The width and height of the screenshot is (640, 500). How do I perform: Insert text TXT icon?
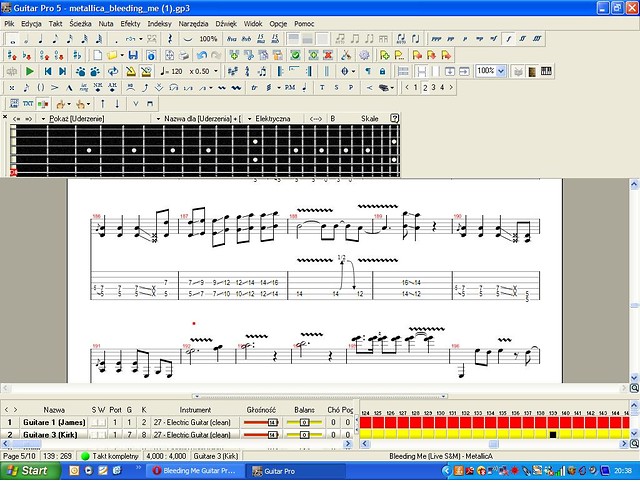click(28, 104)
